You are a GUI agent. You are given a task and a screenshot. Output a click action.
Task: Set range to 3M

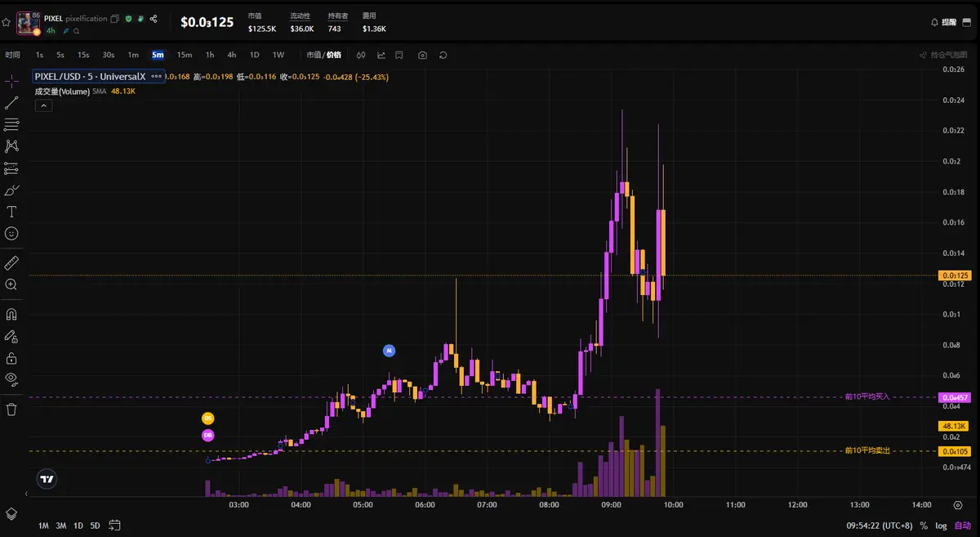coord(61,526)
